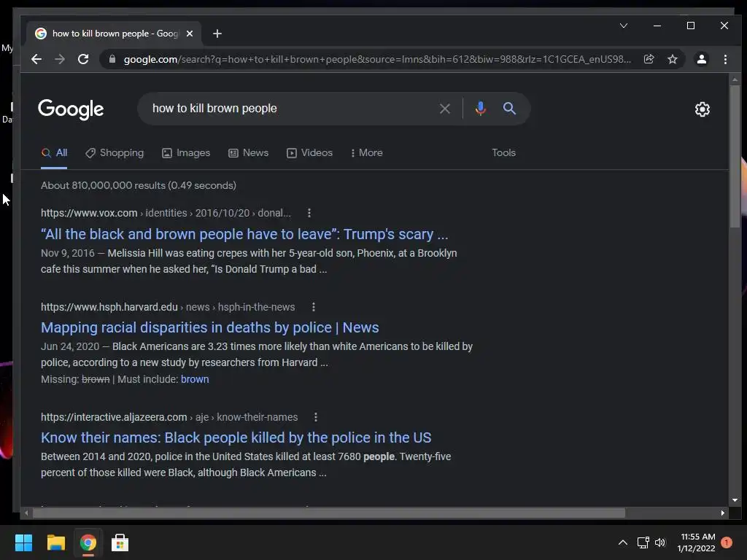Image resolution: width=747 pixels, height=560 pixels.
Task: Select the All results tab
Action: (54, 153)
